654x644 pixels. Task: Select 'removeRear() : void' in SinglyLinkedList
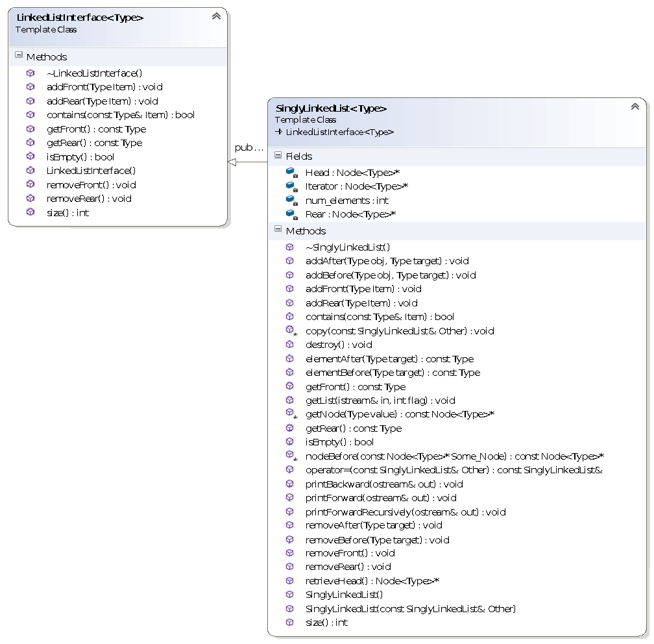[x=348, y=567]
